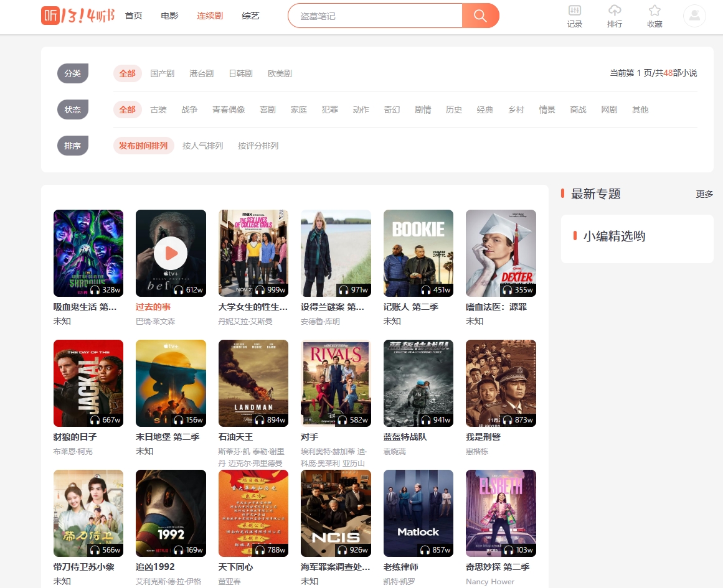The height and width of the screenshot is (588, 723).
Task: Click the title text 石油天王
Action: click(235, 437)
